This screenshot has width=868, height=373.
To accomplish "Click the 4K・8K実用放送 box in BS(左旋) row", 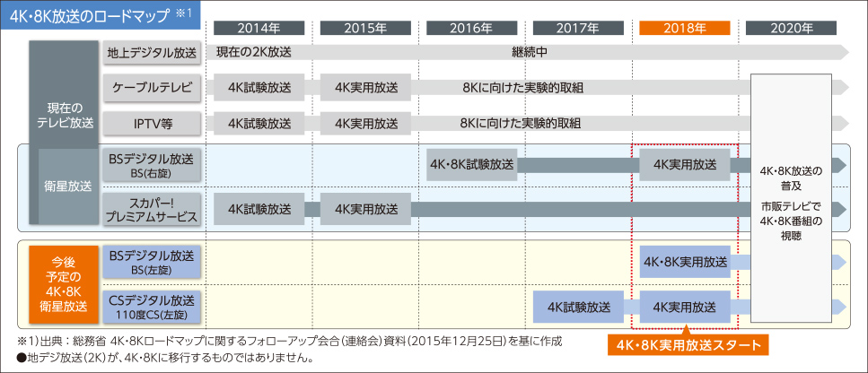I will [685, 262].
